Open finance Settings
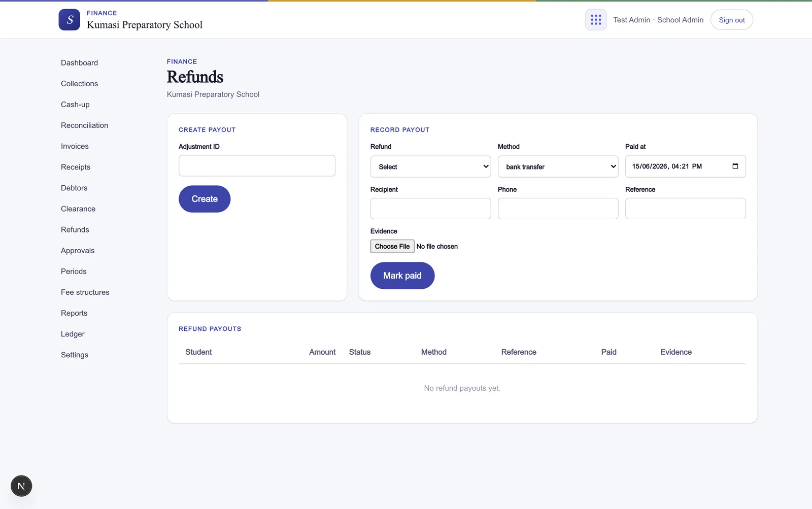812x509 pixels. coord(75,355)
